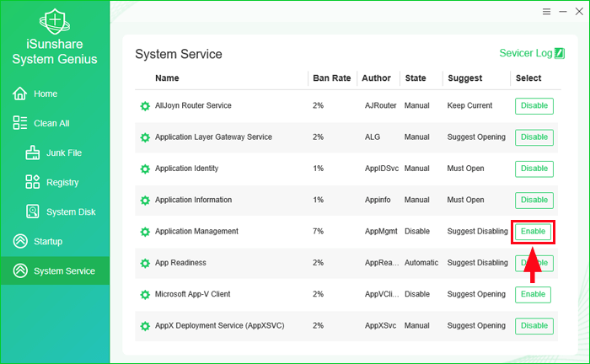This screenshot has height=364, width=590.
Task: Click the System Disk icon
Action: 32,211
